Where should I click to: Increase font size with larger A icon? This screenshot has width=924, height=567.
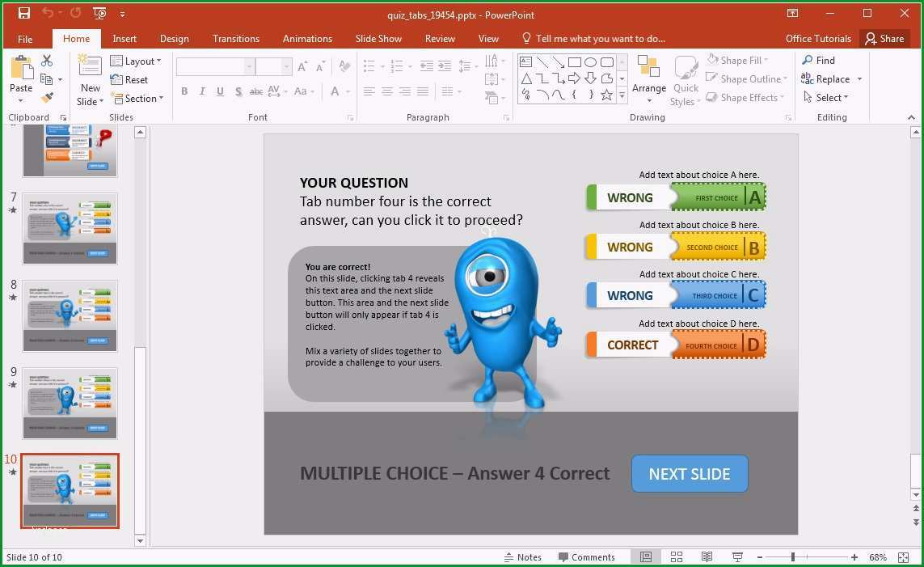tap(302, 66)
